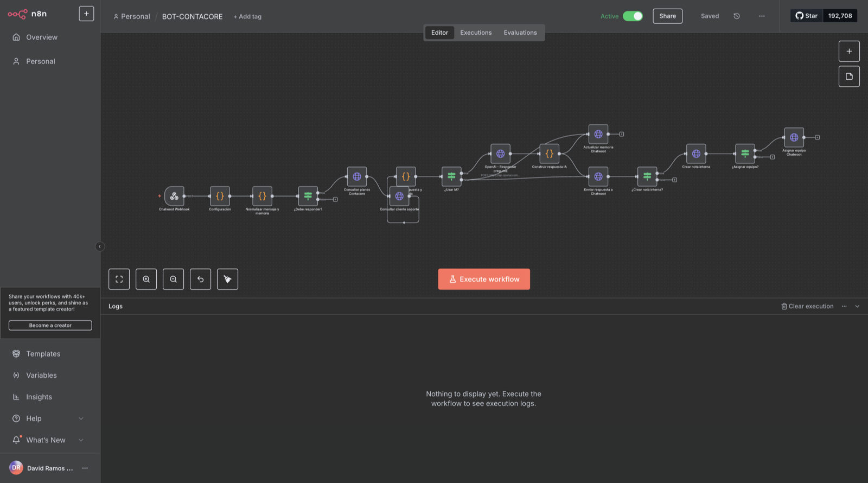Tidy up the workflow nodes
The image size is (868, 483).
pyautogui.click(x=228, y=279)
